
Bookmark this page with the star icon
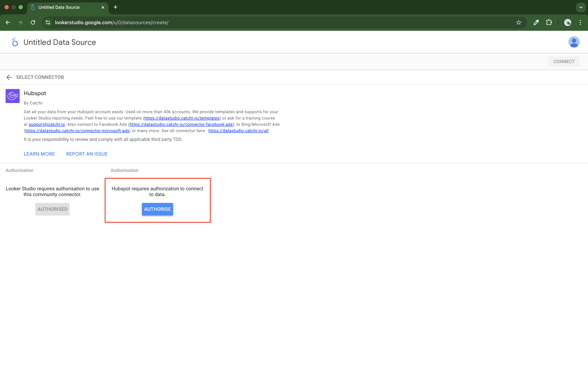[519, 22]
